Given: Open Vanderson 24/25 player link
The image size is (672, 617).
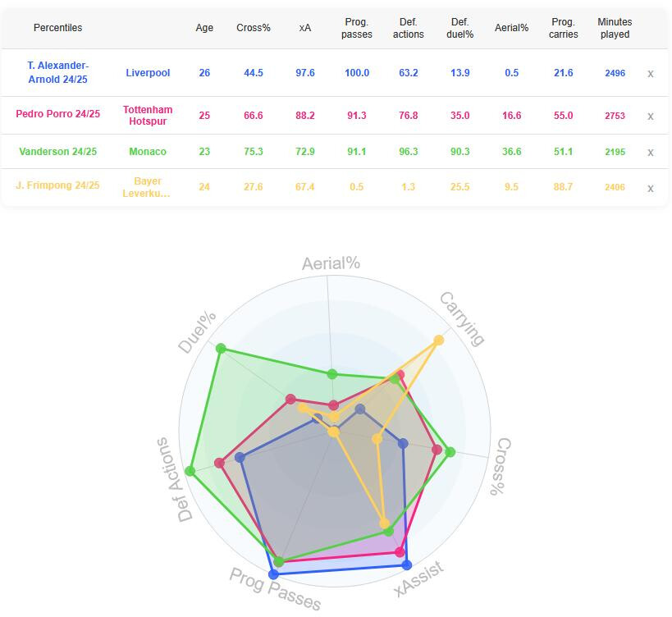Looking at the screenshot, I should click(x=58, y=152).
